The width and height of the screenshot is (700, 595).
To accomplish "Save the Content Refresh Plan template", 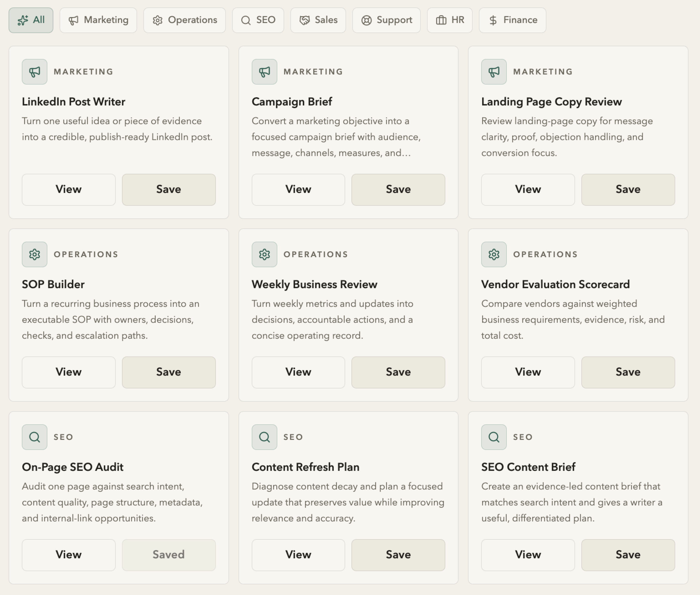I will click(398, 555).
